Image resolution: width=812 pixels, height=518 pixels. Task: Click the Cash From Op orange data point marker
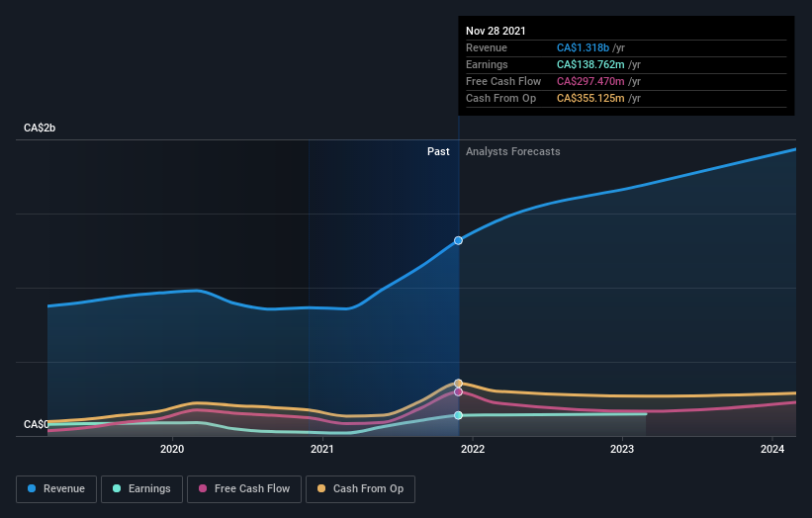(458, 384)
